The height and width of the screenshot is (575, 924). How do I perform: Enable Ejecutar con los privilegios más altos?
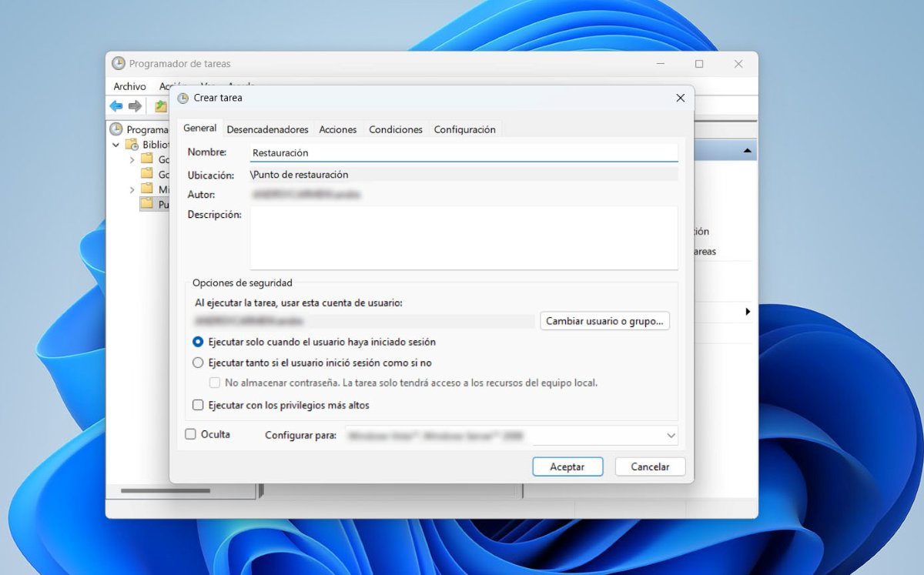click(x=198, y=405)
